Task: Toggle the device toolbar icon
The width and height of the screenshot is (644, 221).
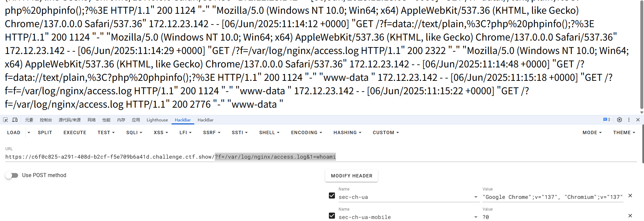Action: point(15,120)
